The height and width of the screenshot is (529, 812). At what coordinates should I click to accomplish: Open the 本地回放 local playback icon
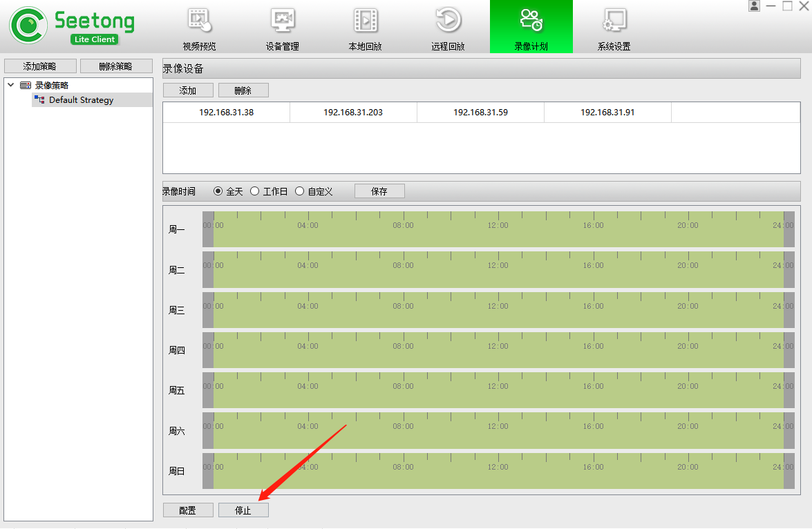point(365,21)
